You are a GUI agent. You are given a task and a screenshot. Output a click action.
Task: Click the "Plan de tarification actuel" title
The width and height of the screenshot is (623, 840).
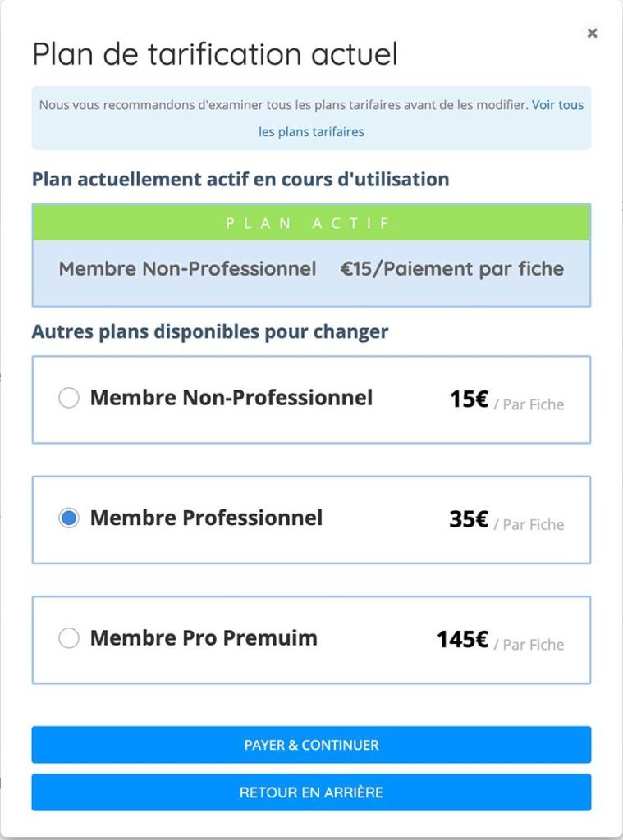coord(214,54)
